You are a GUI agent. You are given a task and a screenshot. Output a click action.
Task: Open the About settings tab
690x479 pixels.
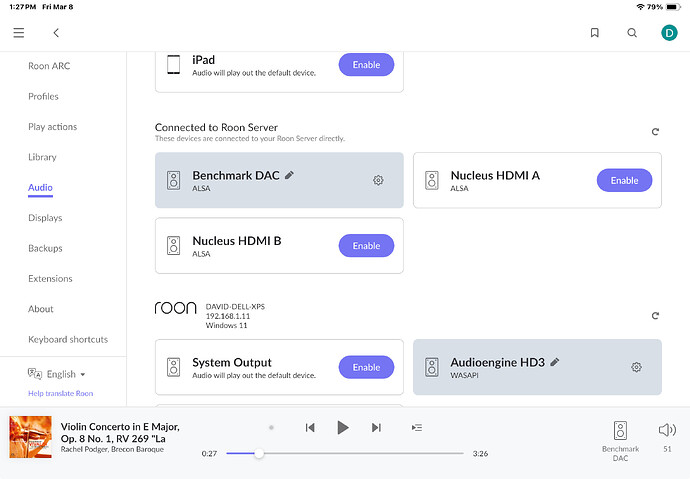coord(40,309)
